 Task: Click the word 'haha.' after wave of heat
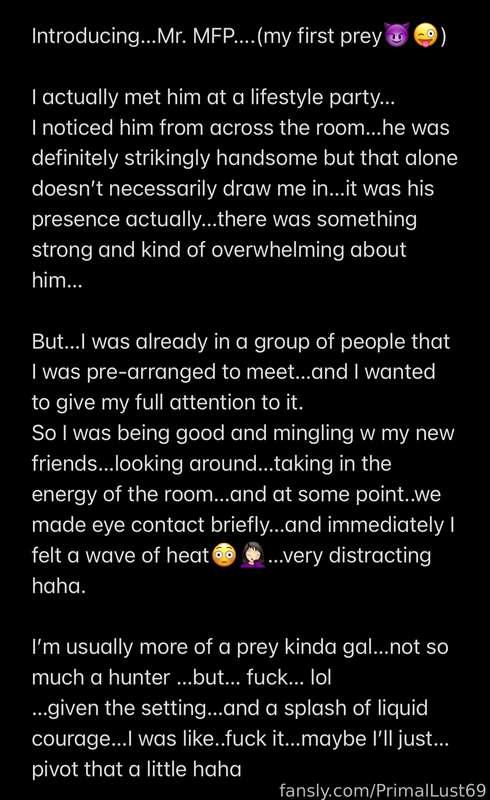coord(59,586)
